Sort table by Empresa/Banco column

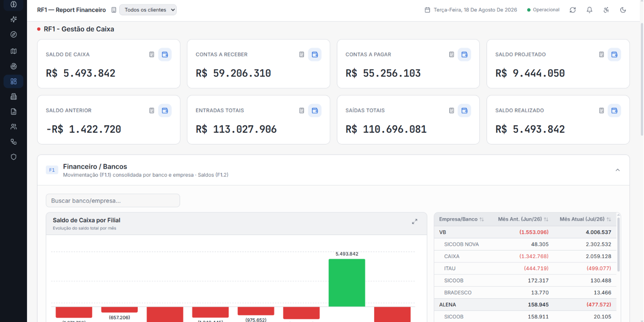tap(461, 219)
